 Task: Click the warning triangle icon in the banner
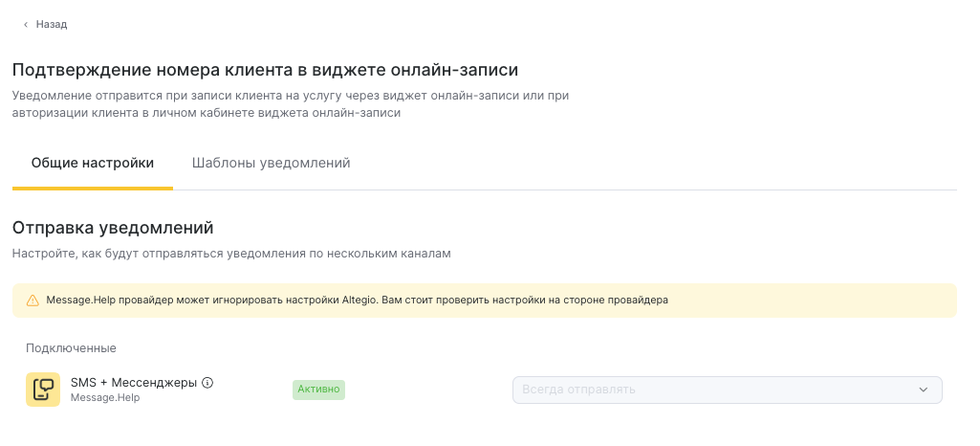[33, 300]
